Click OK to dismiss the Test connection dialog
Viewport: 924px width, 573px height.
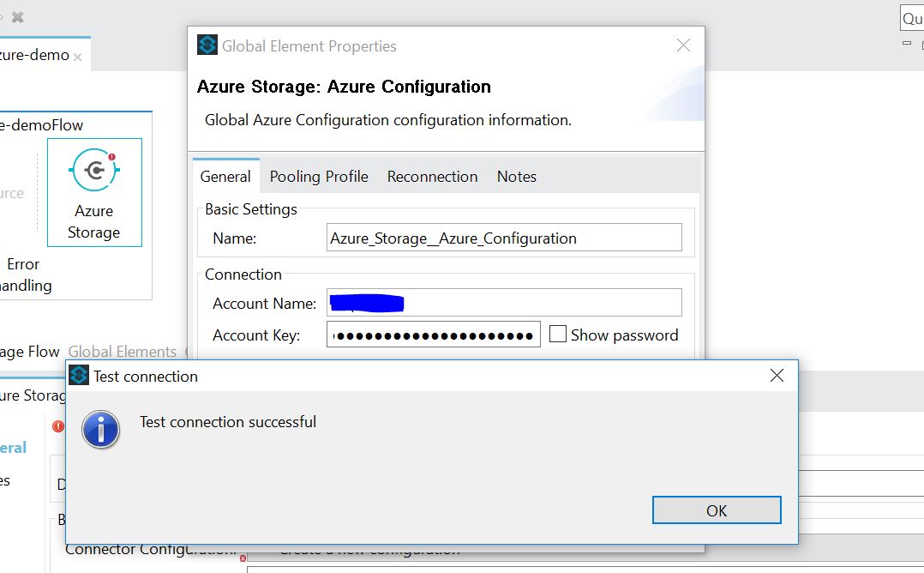pos(717,510)
